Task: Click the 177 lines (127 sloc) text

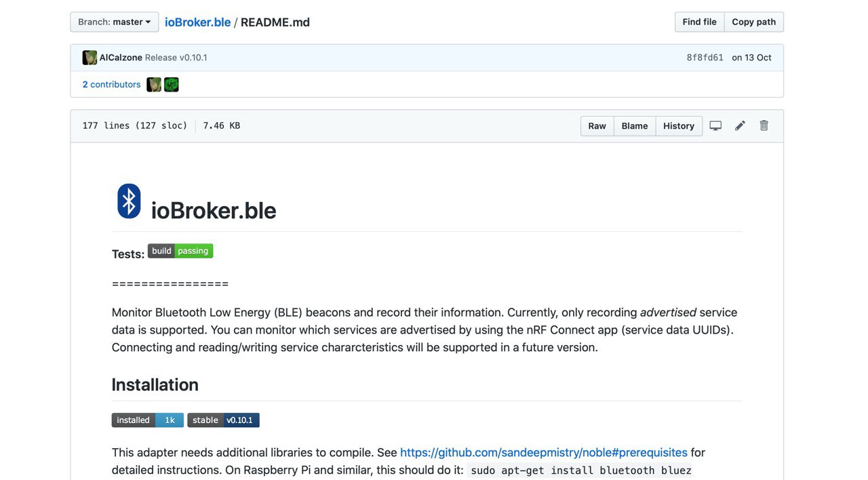Action: (x=135, y=126)
